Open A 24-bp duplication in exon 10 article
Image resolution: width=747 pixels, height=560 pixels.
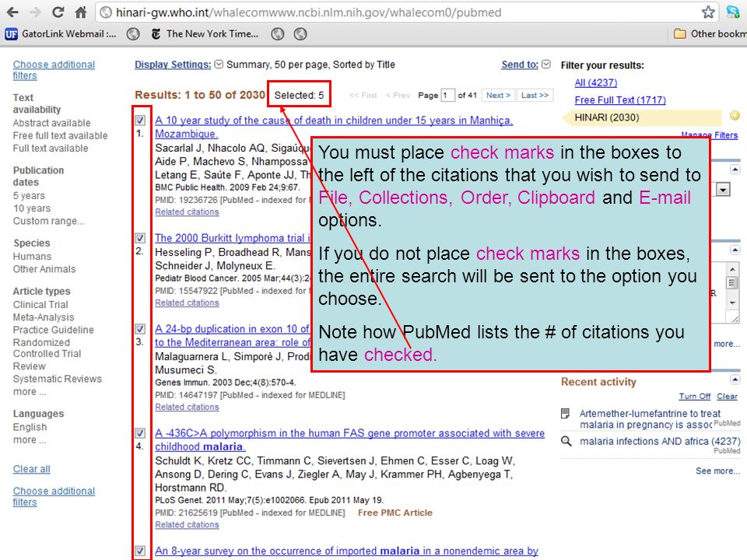coord(233,335)
